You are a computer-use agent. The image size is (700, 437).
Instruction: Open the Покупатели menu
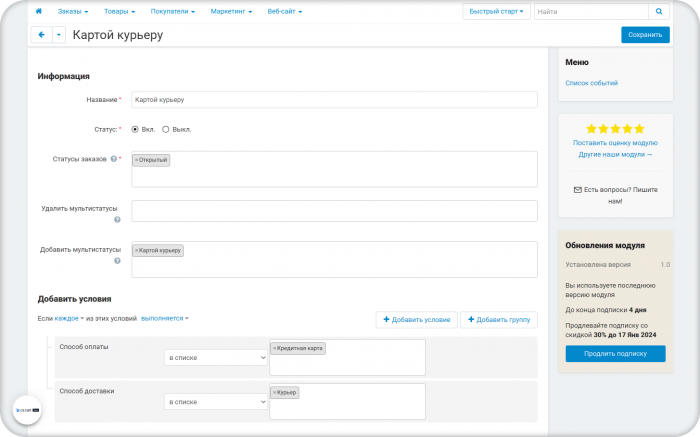[x=173, y=12]
